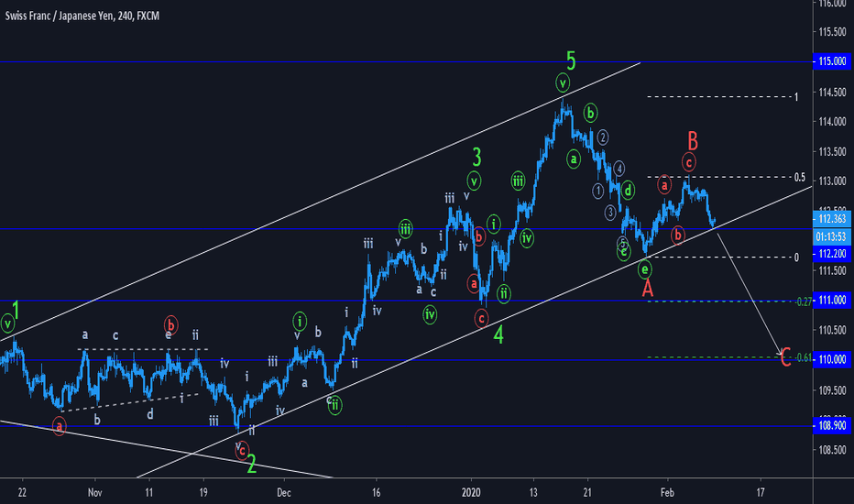Select the circled gray 2 wave marker
Screen dimensions: 854x504
point(602,137)
